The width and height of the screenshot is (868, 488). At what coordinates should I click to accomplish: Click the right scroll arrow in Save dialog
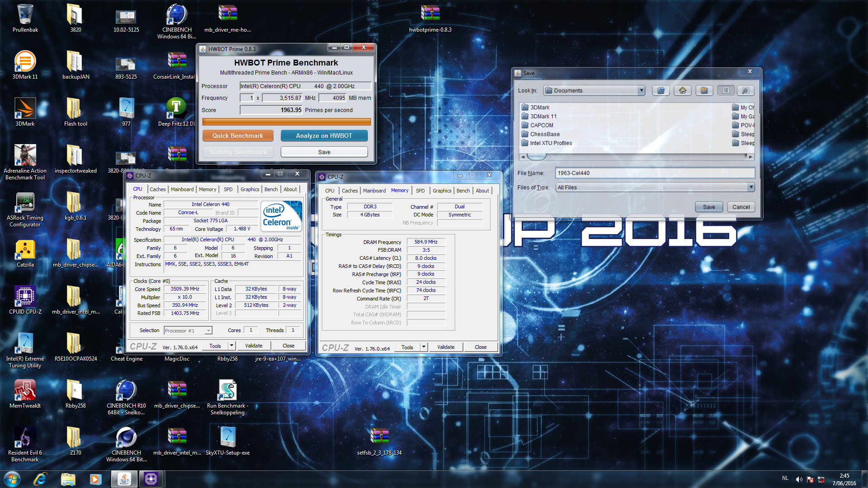tap(750, 157)
